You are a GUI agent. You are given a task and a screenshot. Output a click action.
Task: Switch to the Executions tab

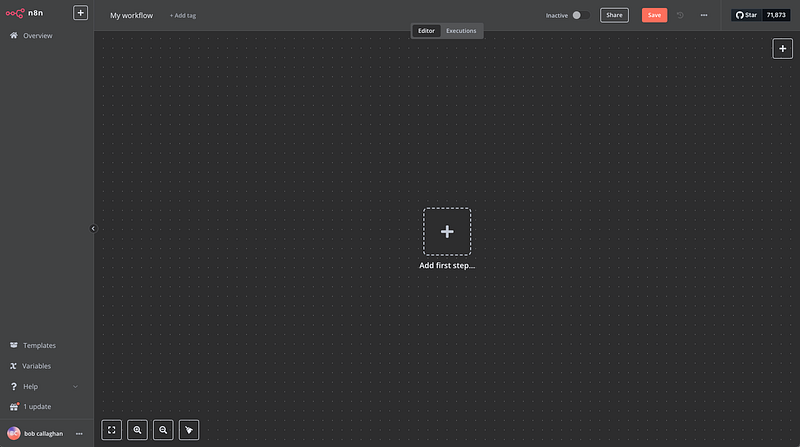click(461, 31)
